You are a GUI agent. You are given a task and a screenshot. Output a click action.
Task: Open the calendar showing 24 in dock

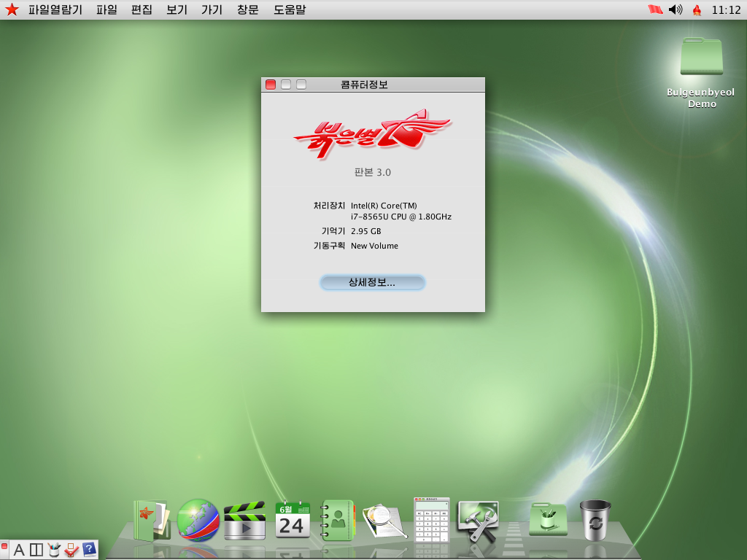(x=293, y=519)
